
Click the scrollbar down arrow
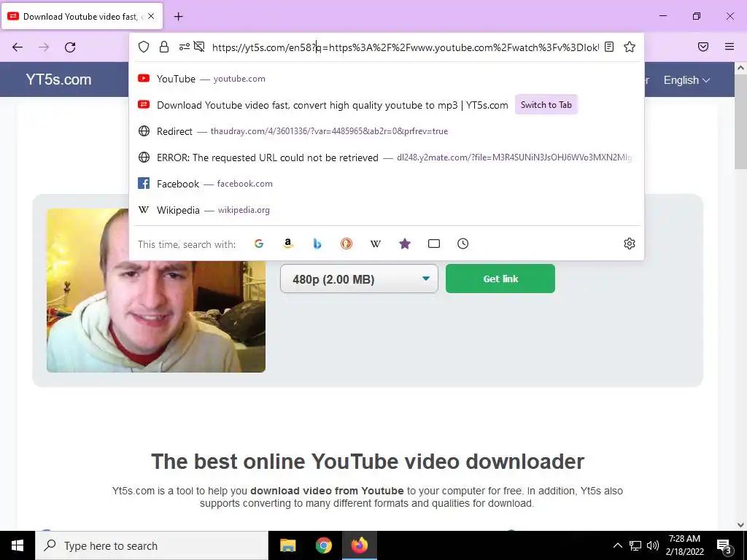point(741,525)
